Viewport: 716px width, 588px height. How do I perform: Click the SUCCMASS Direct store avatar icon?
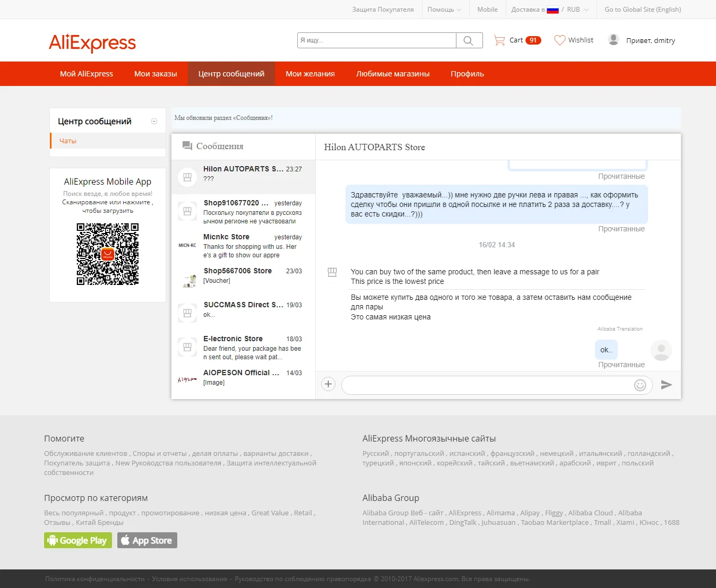tap(187, 313)
